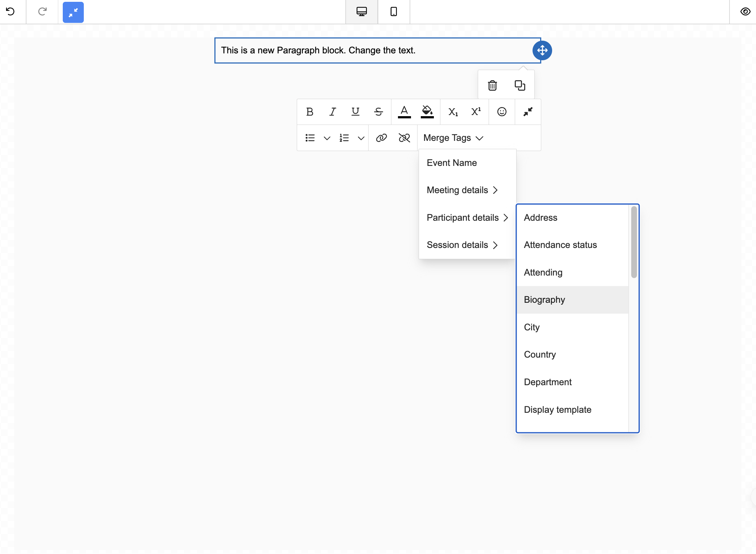Click the Undo arrow icon

[11, 12]
